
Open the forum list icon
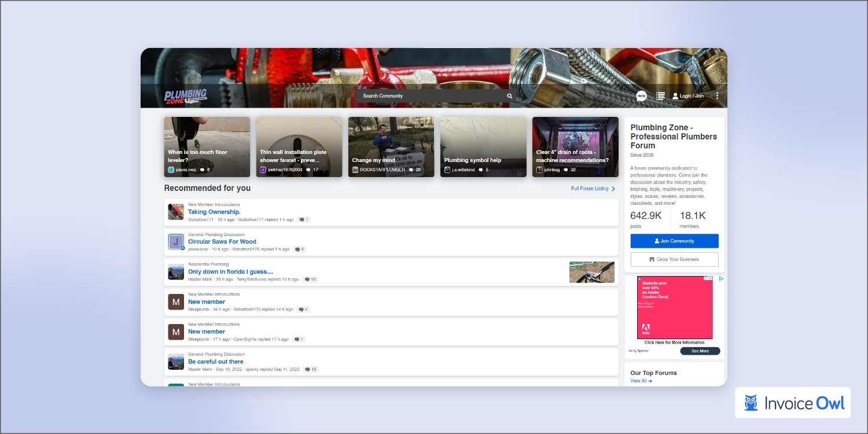pyautogui.click(x=660, y=96)
